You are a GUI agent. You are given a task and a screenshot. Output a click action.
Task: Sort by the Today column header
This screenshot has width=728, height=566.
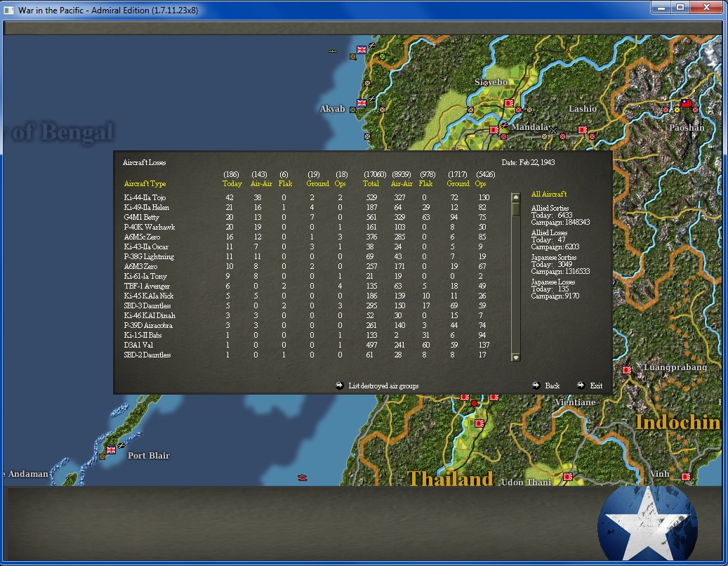pyautogui.click(x=232, y=184)
